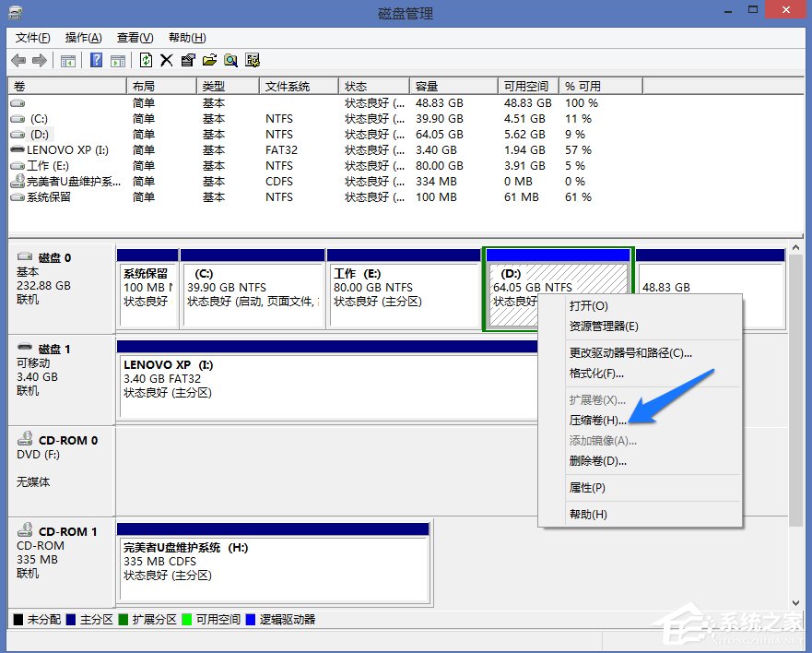The width and height of the screenshot is (812, 653).
Task: Click the Forward navigation arrow icon
Action: (37, 60)
